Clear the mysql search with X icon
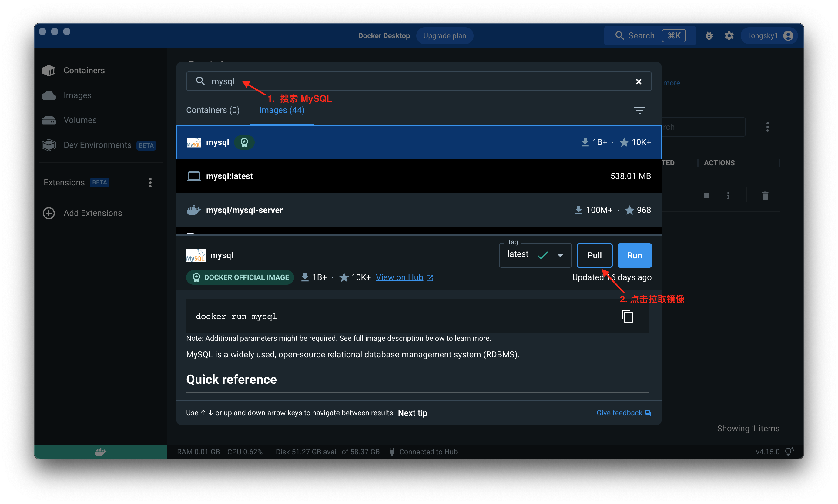838x504 pixels. [639, 81]
